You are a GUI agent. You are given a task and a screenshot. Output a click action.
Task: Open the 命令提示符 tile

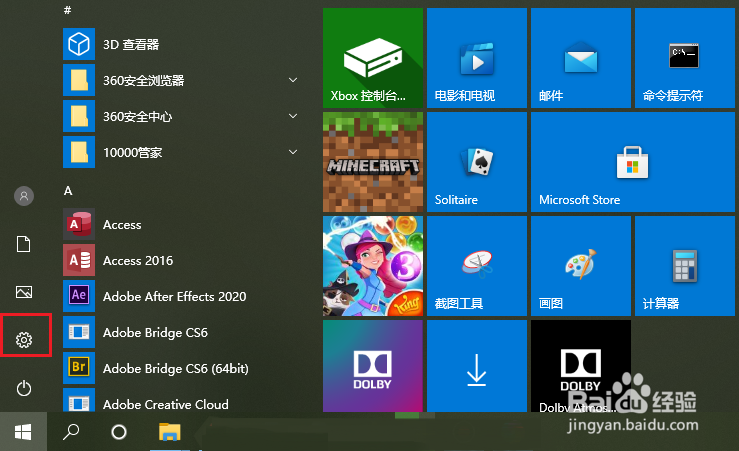click(685, 58)
